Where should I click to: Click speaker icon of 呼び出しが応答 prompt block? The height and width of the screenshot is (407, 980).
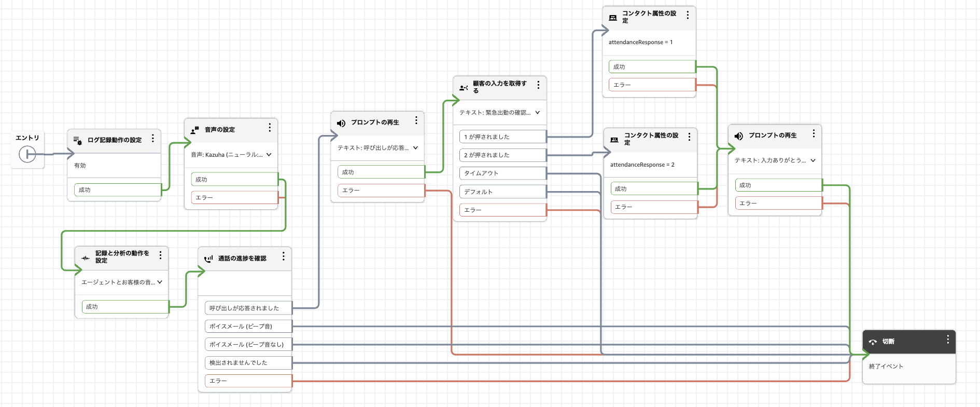point(341,123)
